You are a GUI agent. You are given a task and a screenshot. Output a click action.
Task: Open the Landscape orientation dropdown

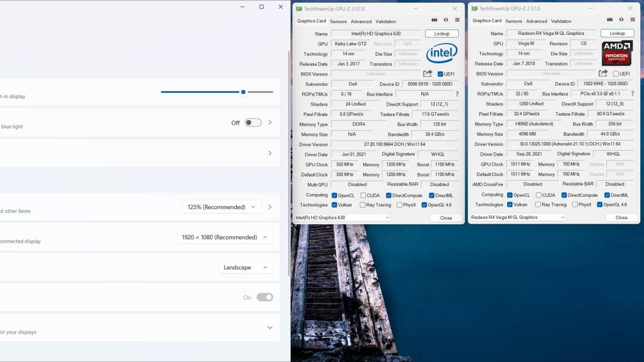point(245,268)
